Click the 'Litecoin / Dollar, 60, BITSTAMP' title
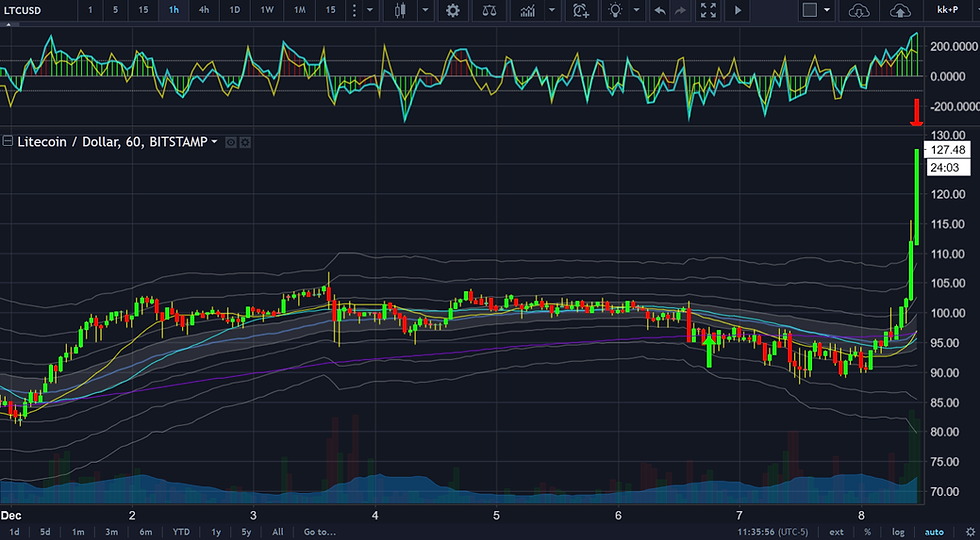Image resolution: width=980 pixels, height=540 pixels. (x=112, y=142)
